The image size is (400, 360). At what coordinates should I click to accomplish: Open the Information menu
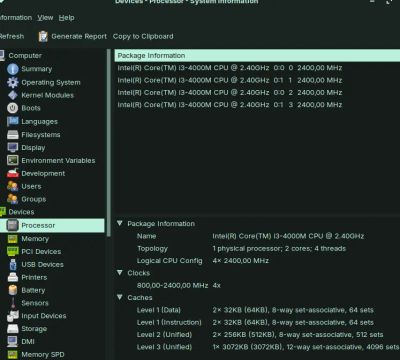tap(15, 18)
